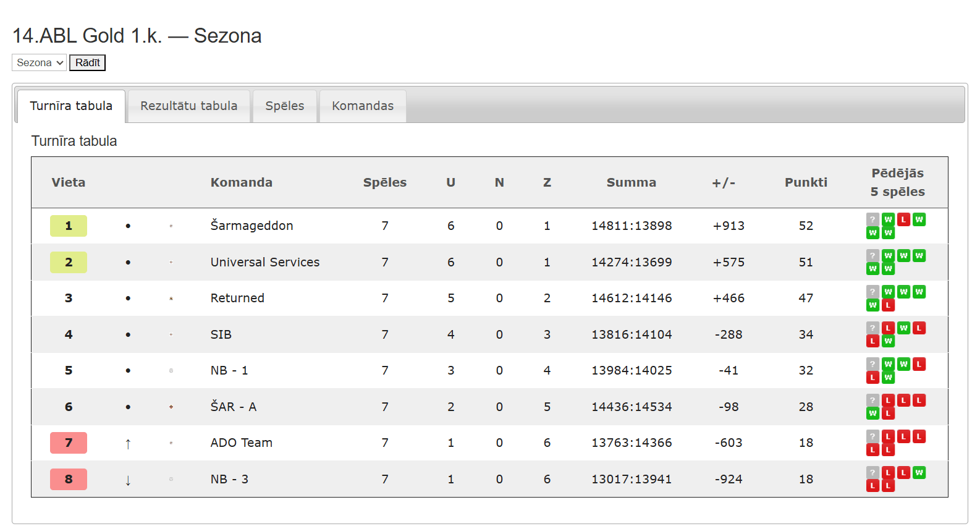980x526 pixels.
Task: Click the green W icon on ŠAR - A second line
Action: (x=872, y=414)
